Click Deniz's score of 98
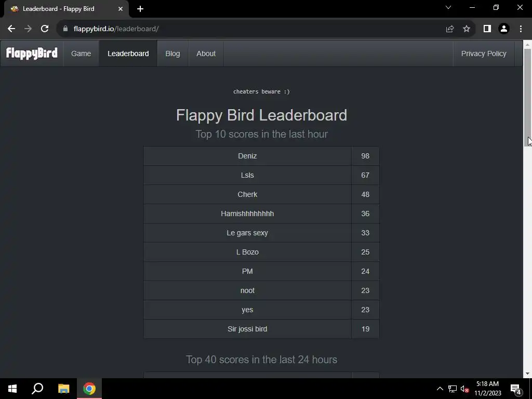The image size is (532, 399). tap(365, 156)
